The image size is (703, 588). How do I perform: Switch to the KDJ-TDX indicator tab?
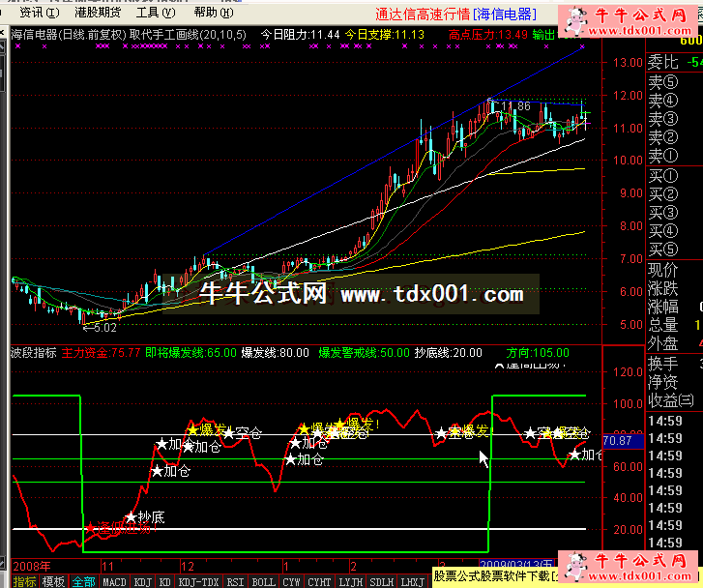[198, 582]
